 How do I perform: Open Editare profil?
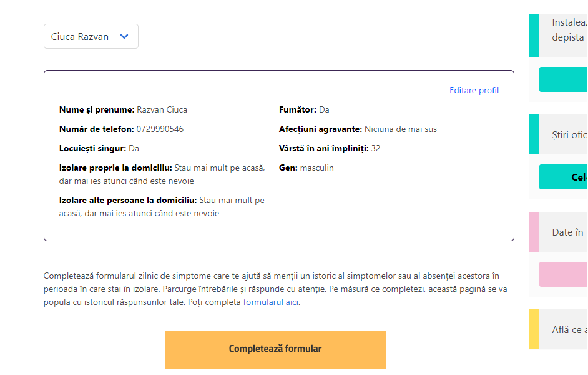[474, 90]
